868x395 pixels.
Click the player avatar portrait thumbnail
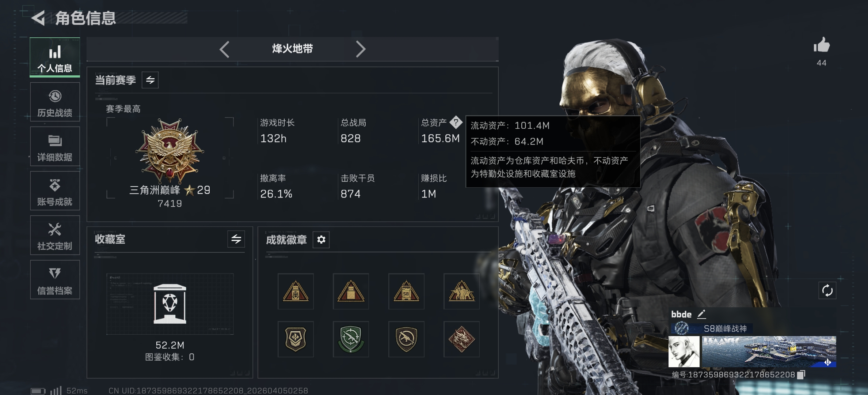coord(684,352)
